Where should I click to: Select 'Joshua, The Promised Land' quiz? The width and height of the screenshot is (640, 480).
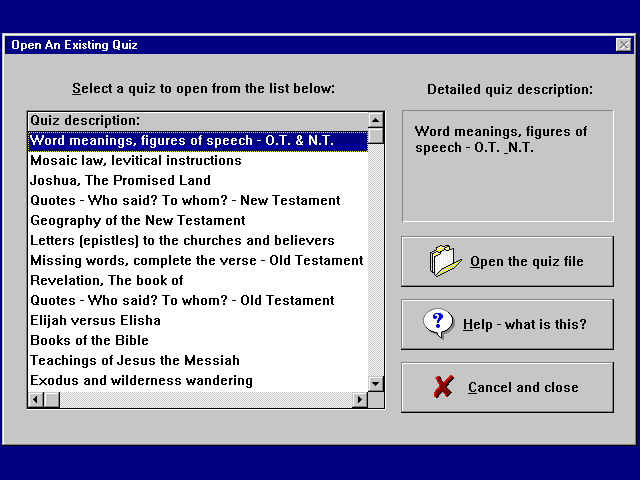click(x=120, y=181)
